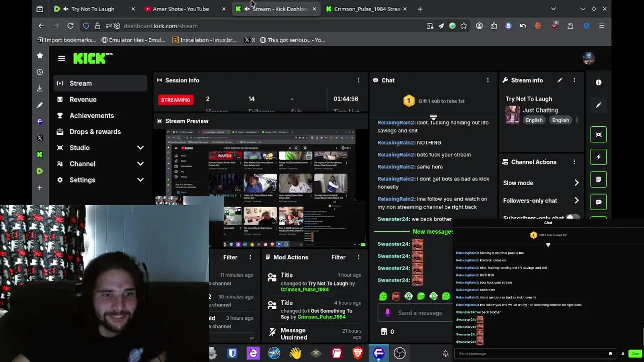This screenshot has height=362, width=644.
Task: Open Session info options menu
Action: click(358, 80)
